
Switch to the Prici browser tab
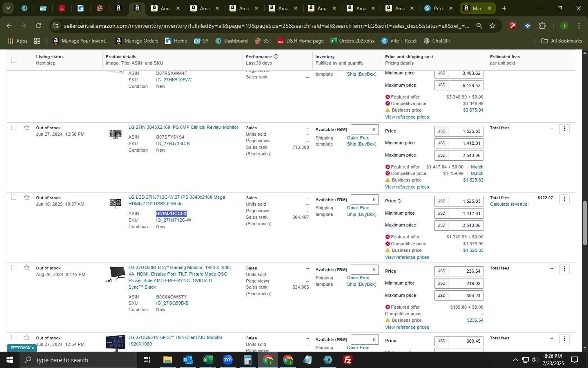coord(438,8)
